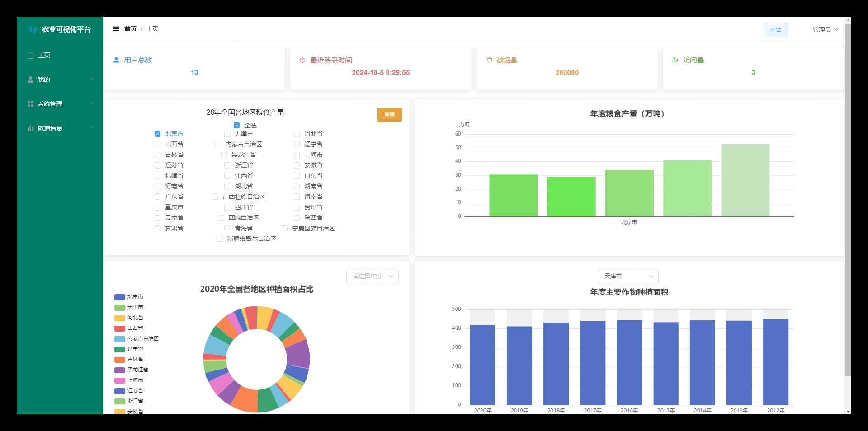The image size is (868, 431).
Task: Check the 河北省 checkbox
Action: (297, 134)
